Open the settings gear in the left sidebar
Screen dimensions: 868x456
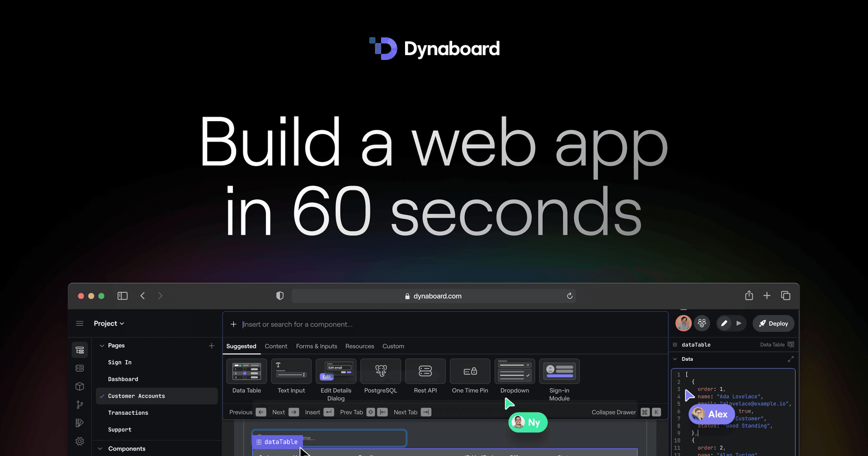click(80, 441)
